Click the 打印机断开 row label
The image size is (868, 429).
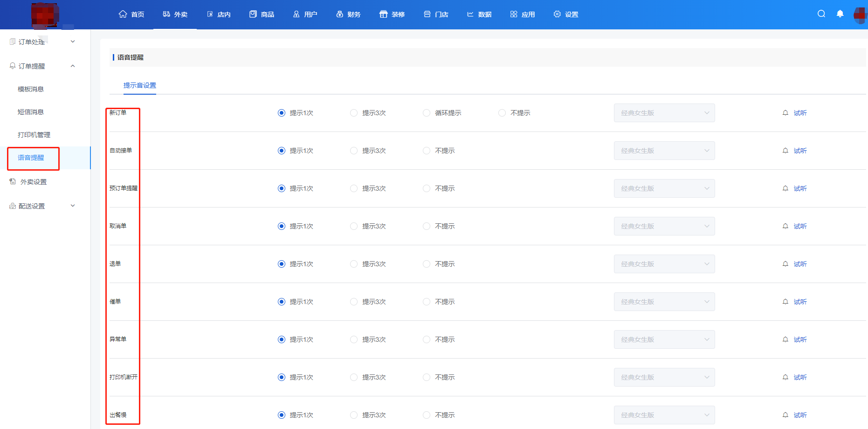click(x=124, y=377)
